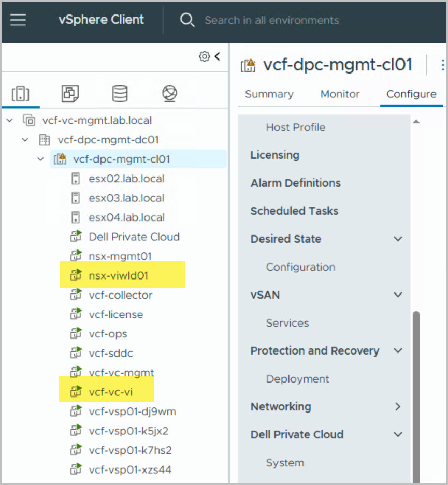Viewport: 448px width, 485px height.
Task: Click host icon next to esx04.lab.local
Action: (x=76, y=217)
